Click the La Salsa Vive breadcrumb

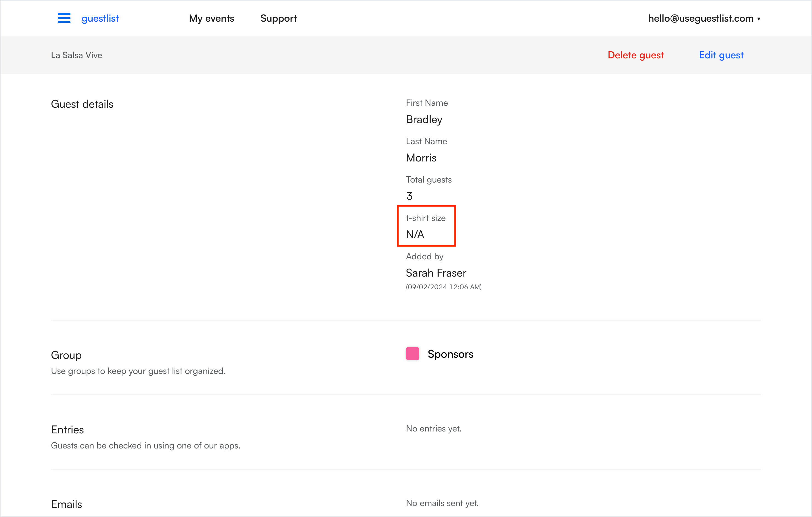click(76, 55)
